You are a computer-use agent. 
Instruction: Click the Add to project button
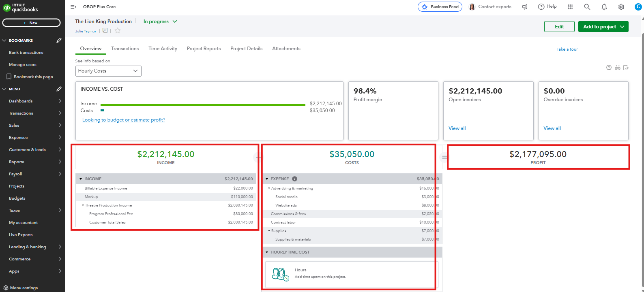[x=603, y=27]
